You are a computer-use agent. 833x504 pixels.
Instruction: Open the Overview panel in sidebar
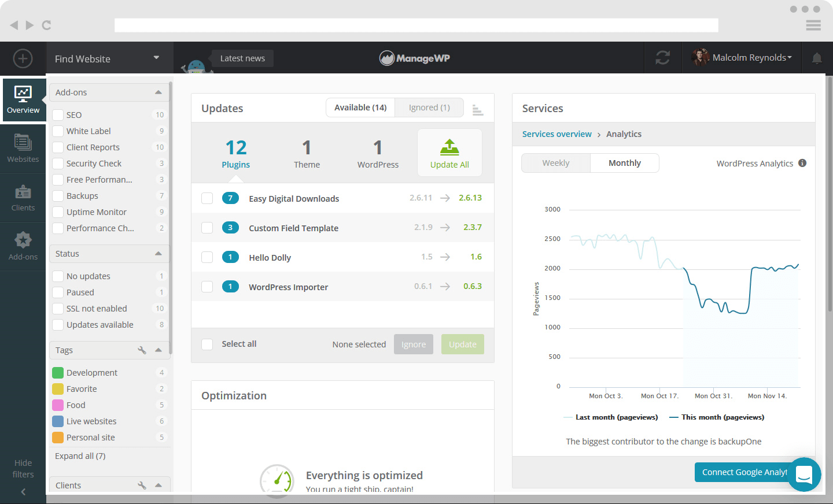pos(23,100)
